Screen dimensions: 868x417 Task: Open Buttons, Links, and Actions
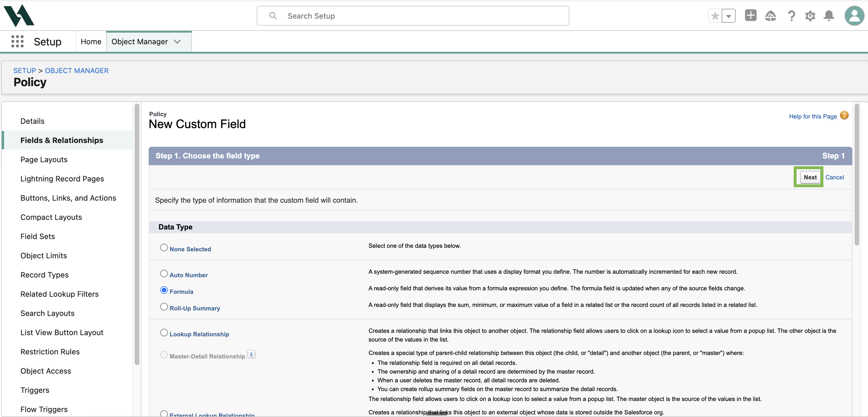click(x=68, y=198)
